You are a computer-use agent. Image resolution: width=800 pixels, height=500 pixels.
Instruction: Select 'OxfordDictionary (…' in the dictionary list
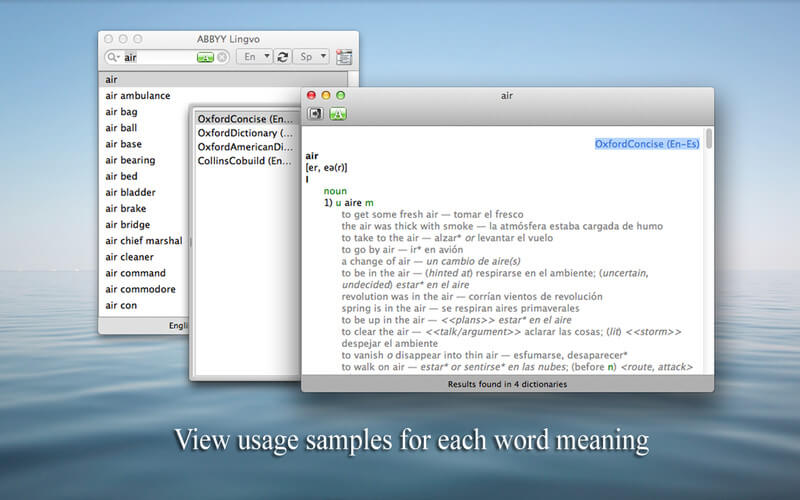pos(245,133)
